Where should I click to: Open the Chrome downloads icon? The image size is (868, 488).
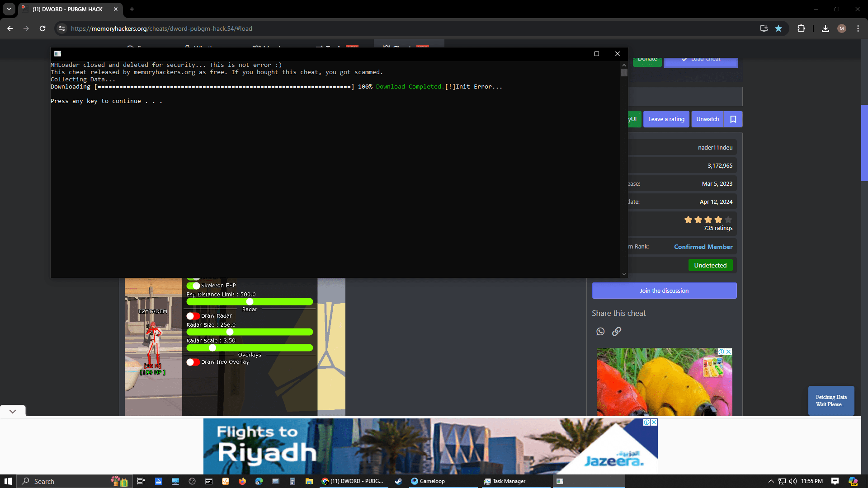pos(826,28)
